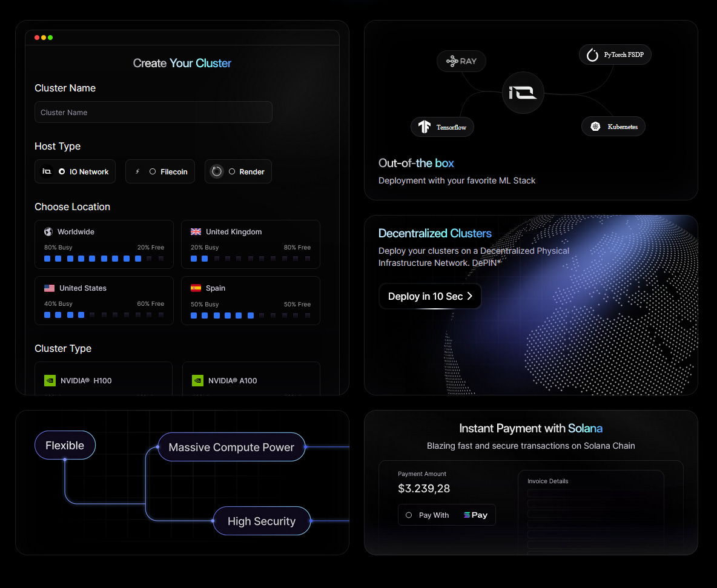Click the red window close dot
717x588 pixels.
37,38
